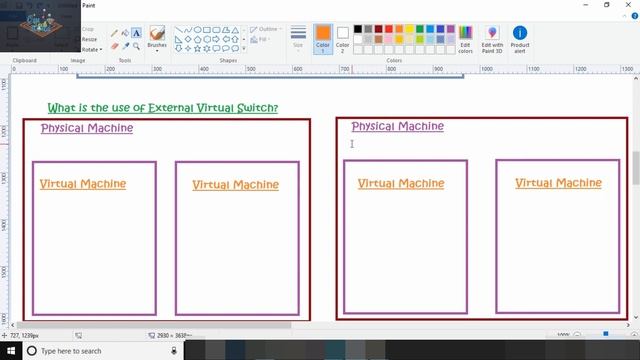Select the Pencil tool
Screen dimensions: 640x360
[x=114, y=33]
